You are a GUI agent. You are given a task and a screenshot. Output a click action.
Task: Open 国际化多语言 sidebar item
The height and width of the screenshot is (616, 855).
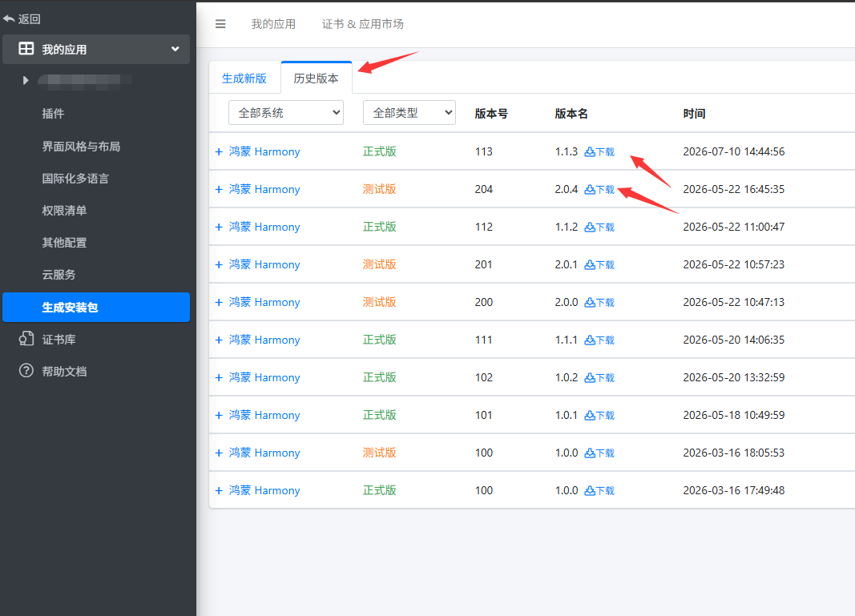pyautogui.click(x=75, y=179)
